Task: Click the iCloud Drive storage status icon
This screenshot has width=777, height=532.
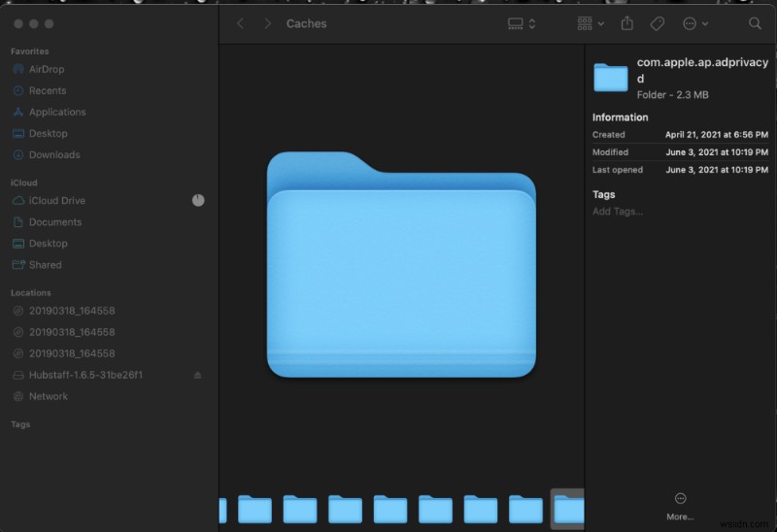Action: tap(198, 200)
